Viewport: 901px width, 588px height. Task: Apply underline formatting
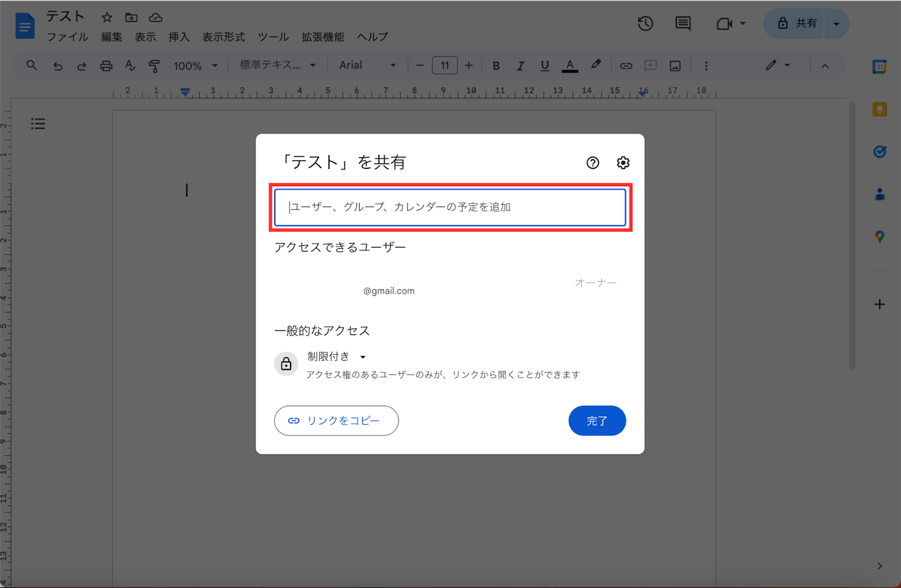(x=545, y=65)
